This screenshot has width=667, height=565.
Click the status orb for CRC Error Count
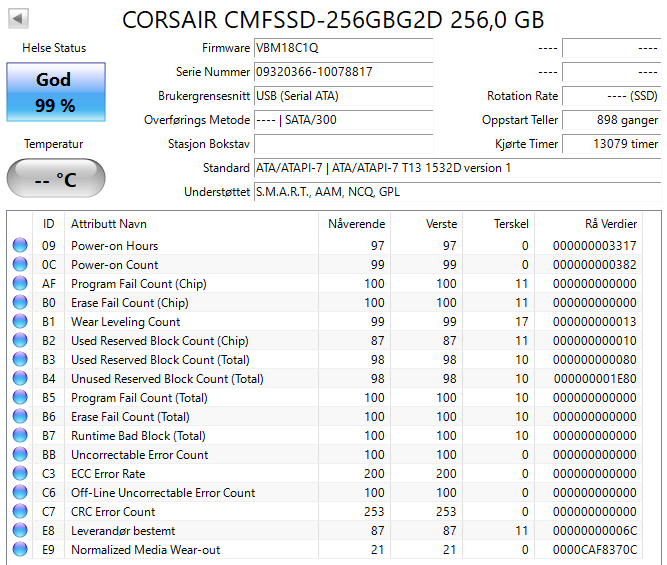[20, 511]
